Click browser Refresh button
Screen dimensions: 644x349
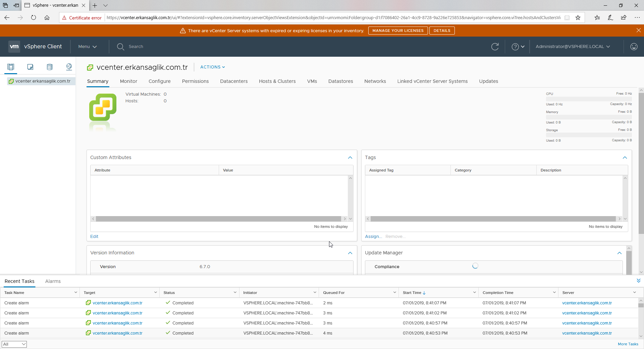(x=34, y=17)
